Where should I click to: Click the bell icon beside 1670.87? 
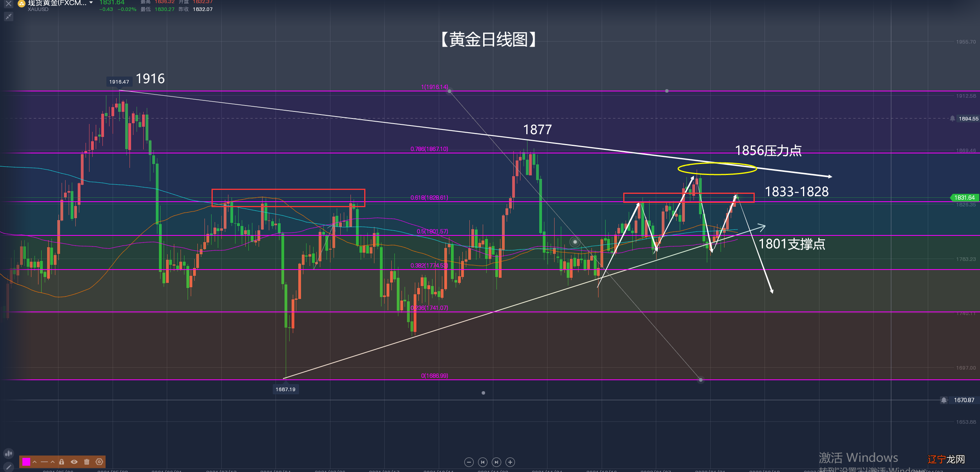tap(944, 400)
